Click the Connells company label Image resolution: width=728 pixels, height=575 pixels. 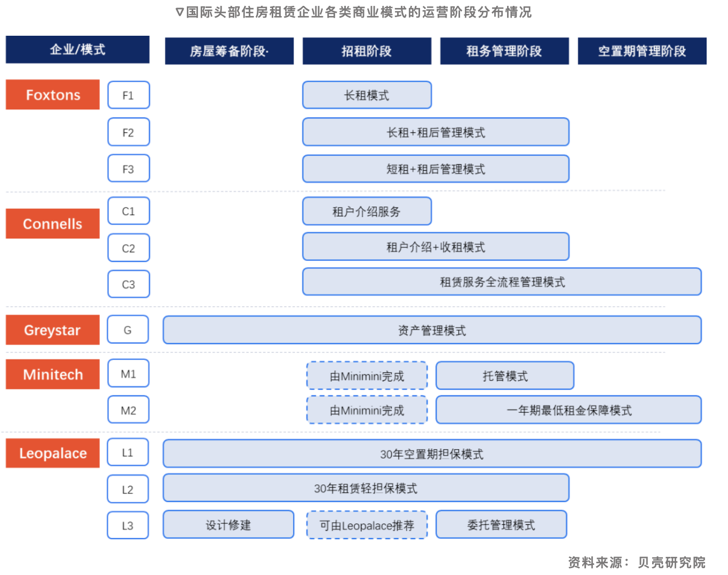click(x=52, y=223)
